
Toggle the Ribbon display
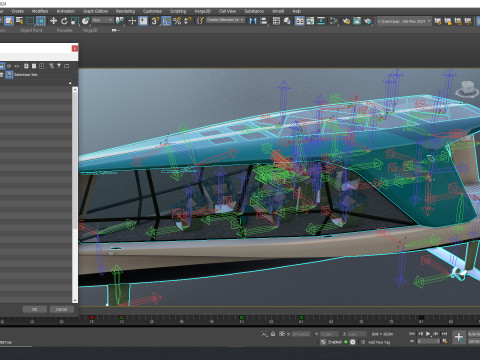click(300, 21)
